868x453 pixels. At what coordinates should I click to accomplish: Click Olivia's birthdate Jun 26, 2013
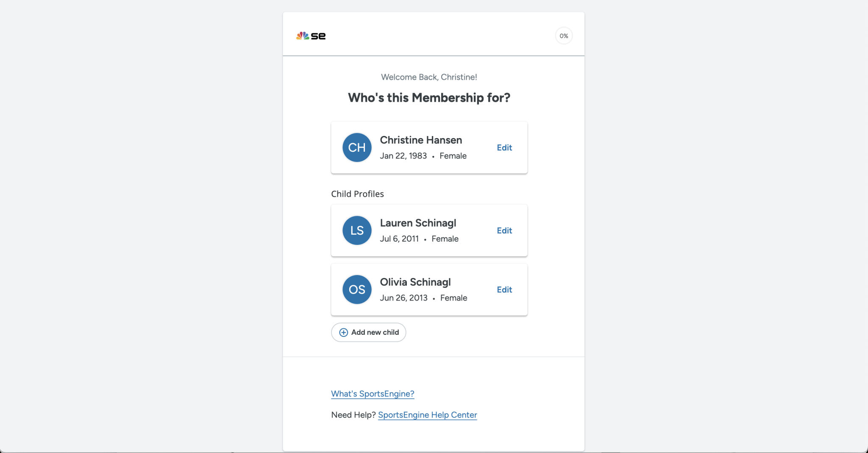(x=403, y=298)
